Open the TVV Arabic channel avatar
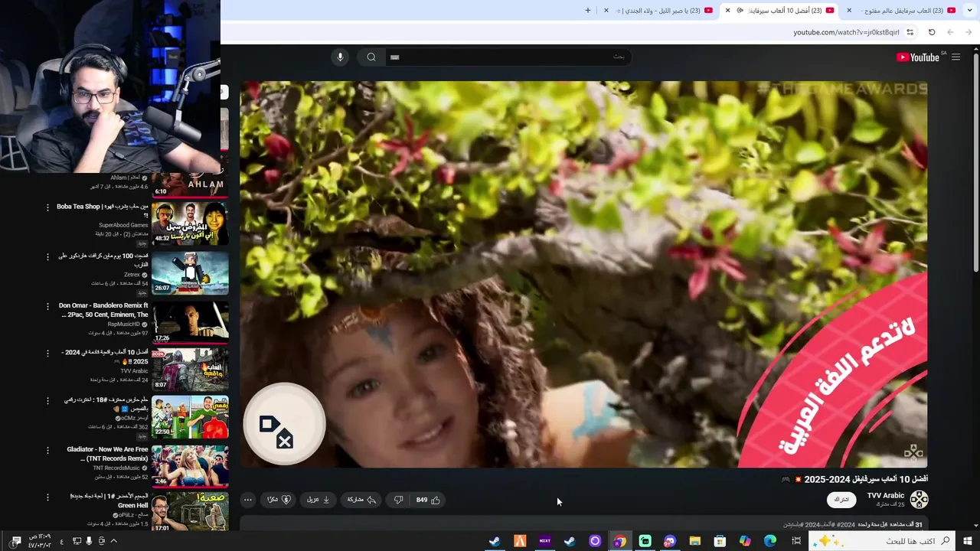 tap(919, 500)
